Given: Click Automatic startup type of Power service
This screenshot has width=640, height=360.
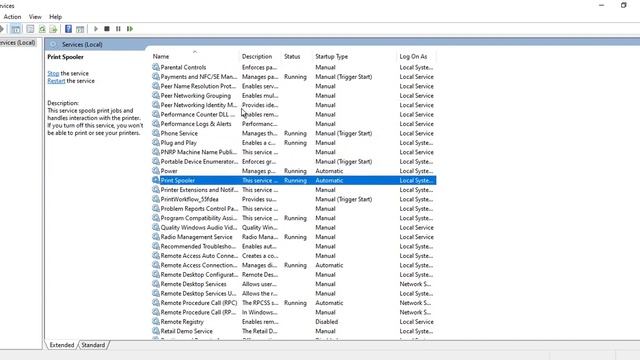Looking at the screenshot, I should [329, 171].
